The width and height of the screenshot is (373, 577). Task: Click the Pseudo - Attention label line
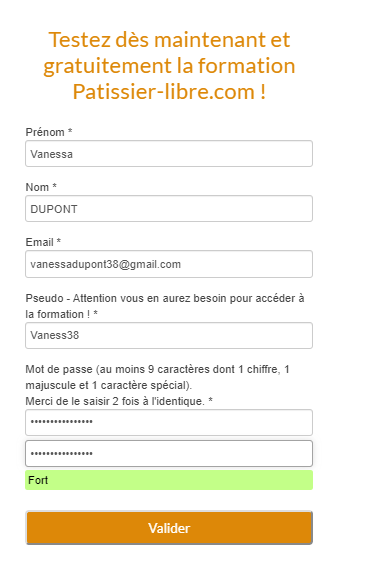pyautogui.click(x=165, y=298)
